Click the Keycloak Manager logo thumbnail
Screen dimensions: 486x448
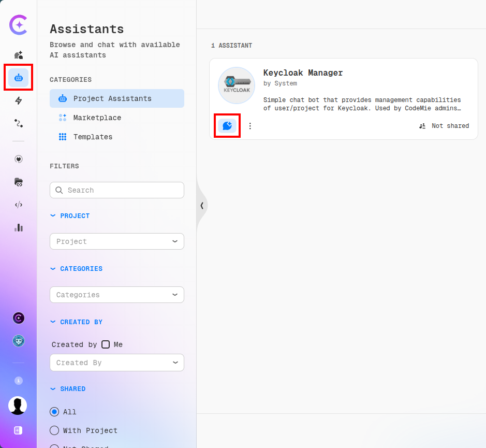237,85
